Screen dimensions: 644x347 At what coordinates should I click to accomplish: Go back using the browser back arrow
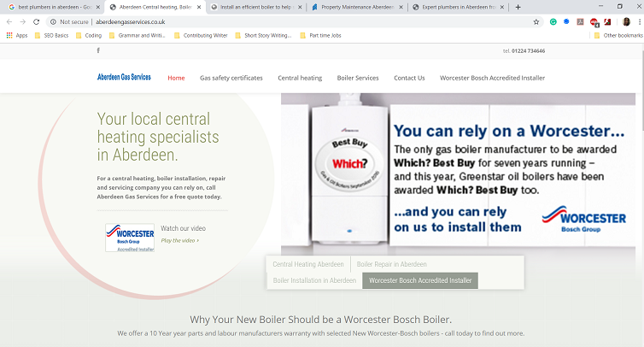pos(9,21)
